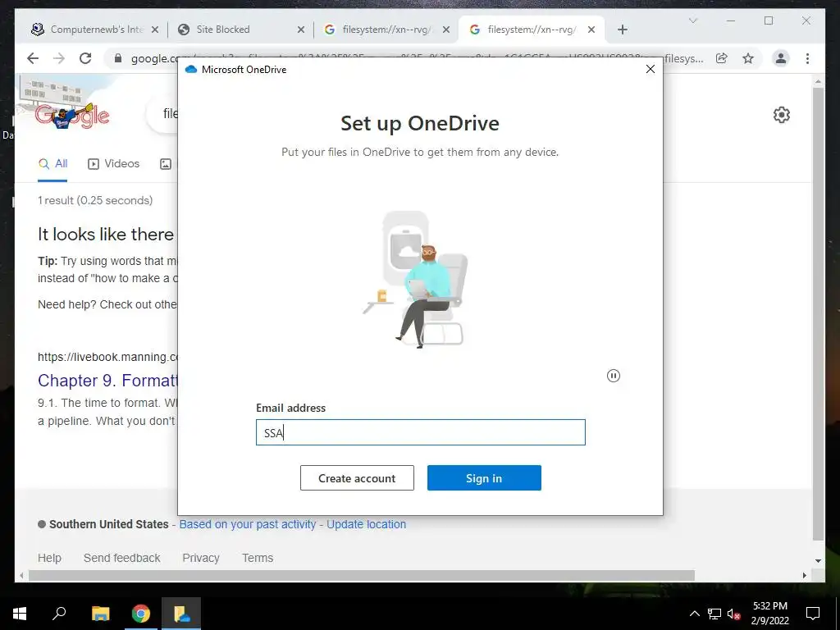Open a new Chrome tab
The width and height of the screenshot is (840, 630).
623,30
